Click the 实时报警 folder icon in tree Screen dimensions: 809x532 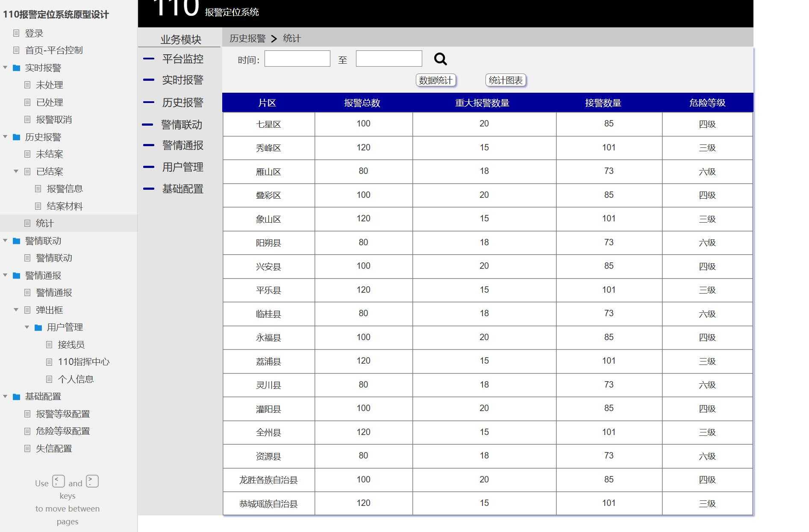(17, 68)
